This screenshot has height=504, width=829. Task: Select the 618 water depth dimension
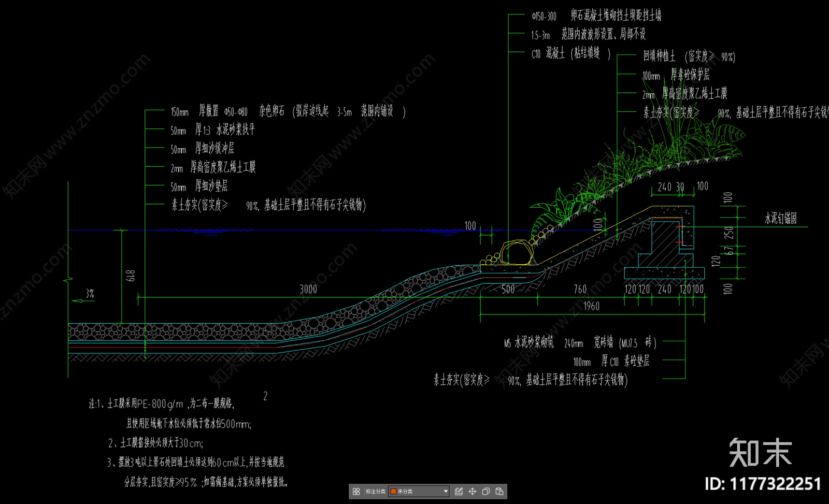click(x=131, y=276)
